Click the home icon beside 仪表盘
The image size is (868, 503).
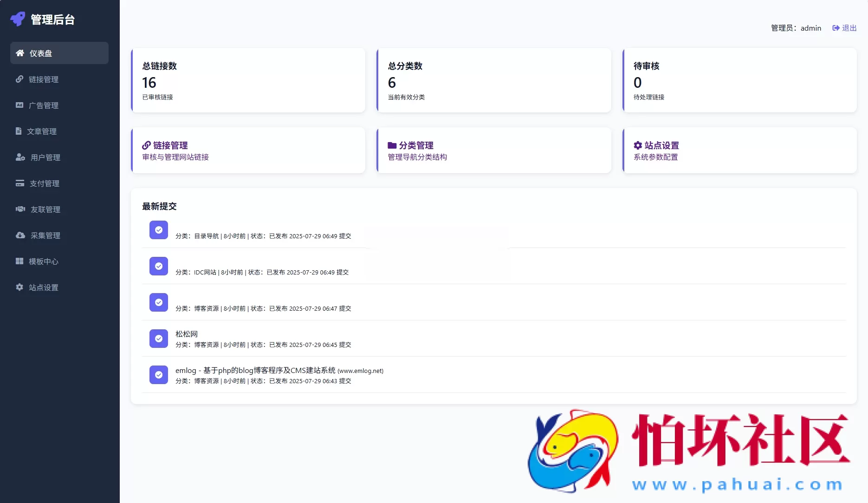tap(20, 53)
